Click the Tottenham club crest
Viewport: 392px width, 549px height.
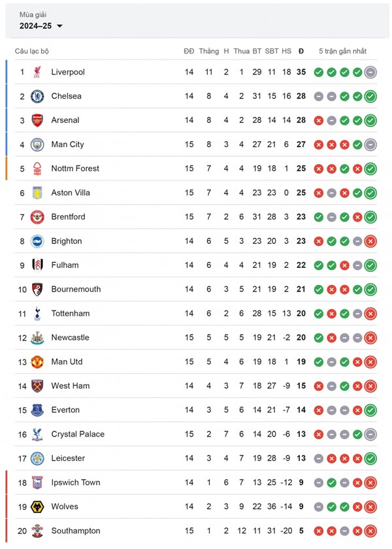coord(37,314)
